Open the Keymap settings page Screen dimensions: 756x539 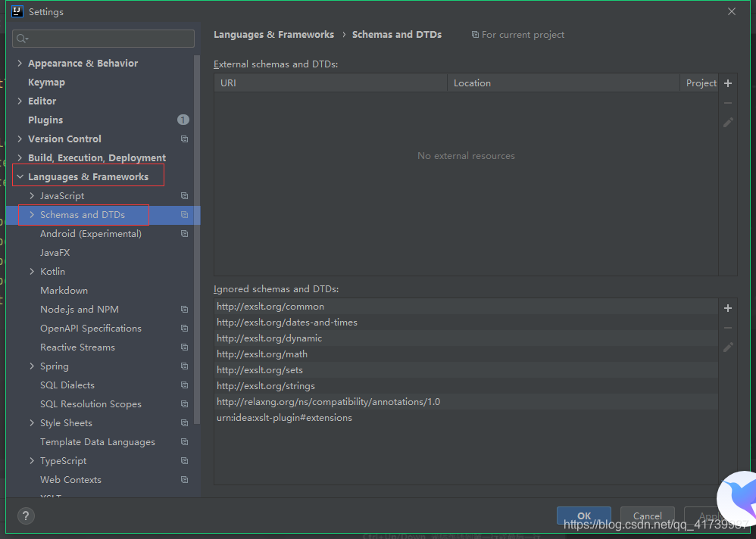(x=46, y=83)
